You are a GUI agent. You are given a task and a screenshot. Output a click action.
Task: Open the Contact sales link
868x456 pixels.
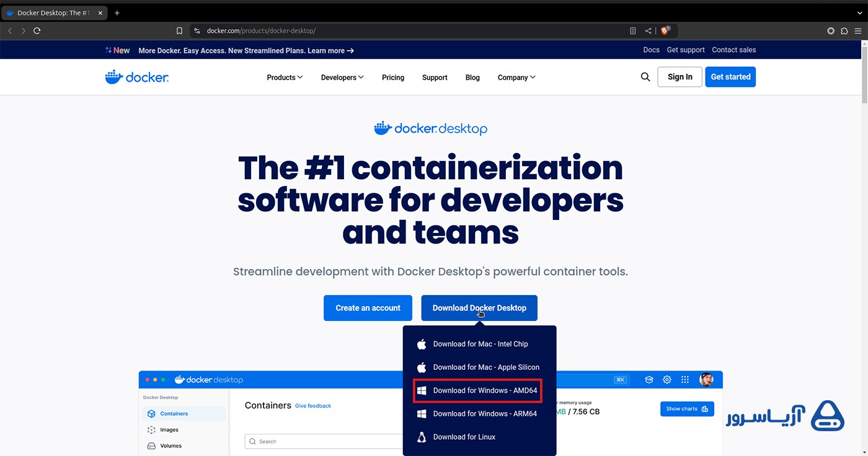click(x=734, y=50)
